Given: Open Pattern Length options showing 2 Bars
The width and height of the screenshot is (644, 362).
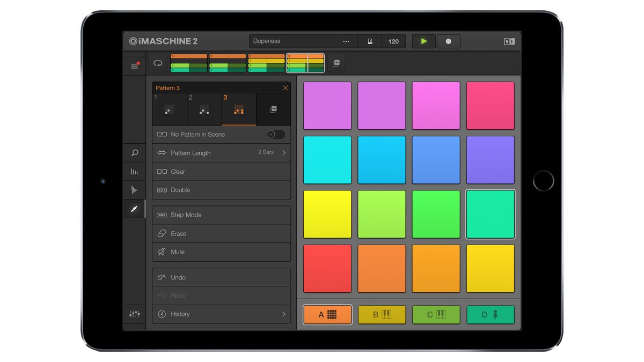Looking at the screenshot, I should [x=221, y=153].
